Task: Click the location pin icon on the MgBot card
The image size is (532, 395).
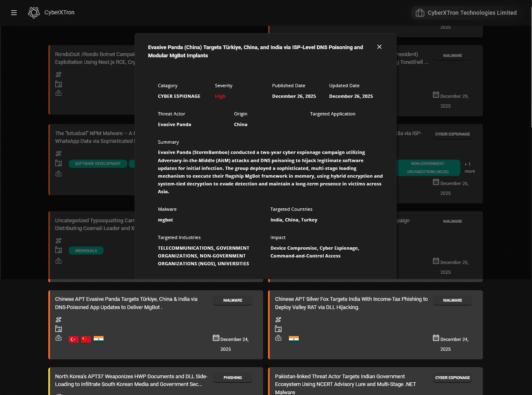Action: tap(59, 338)
